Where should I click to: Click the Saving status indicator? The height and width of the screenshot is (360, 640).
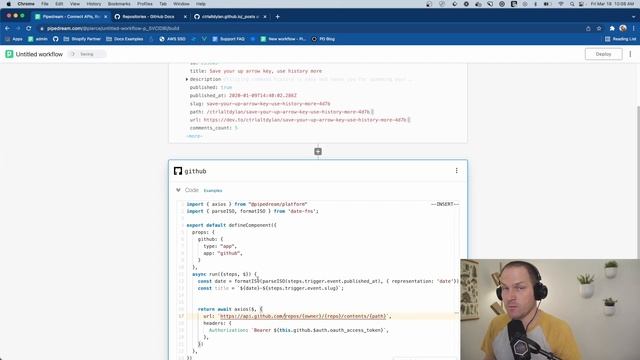[87, 54]
